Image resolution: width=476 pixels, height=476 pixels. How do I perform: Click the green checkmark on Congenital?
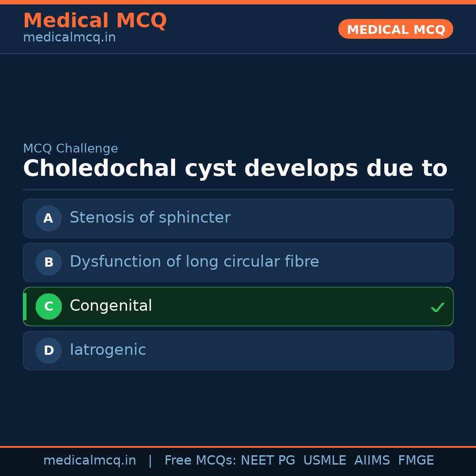tap(437, 307)
